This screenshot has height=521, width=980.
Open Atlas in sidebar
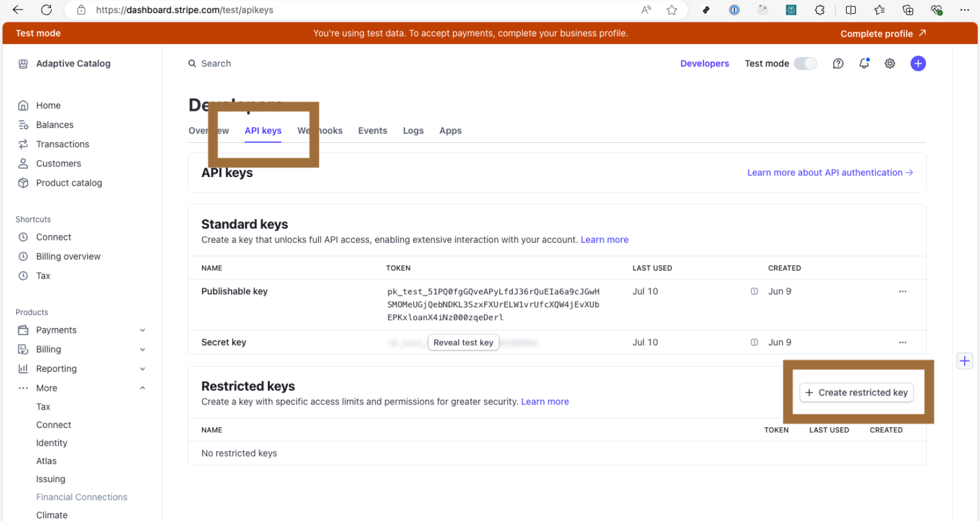tap(46, 461)
